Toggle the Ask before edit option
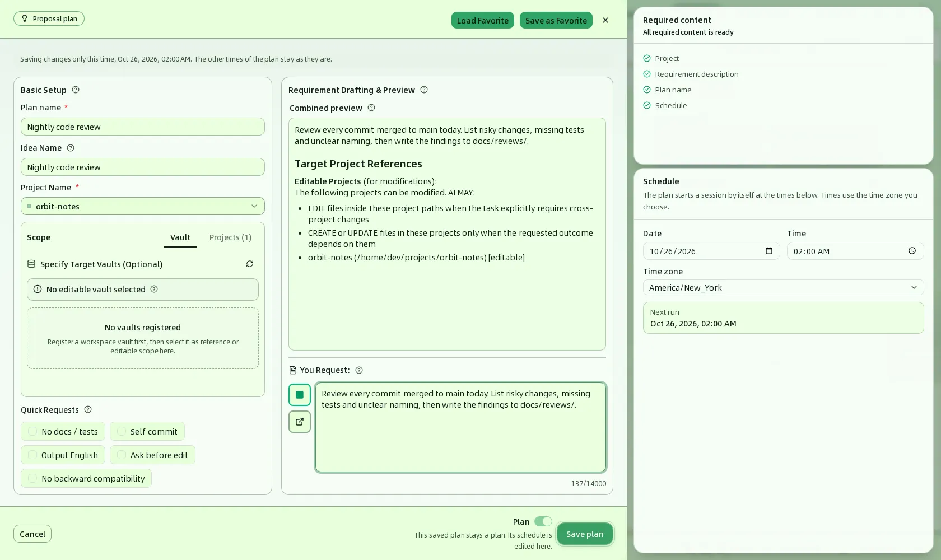This screenshot has height=560, width=941. pyautogui.click(x=152, y=455)
